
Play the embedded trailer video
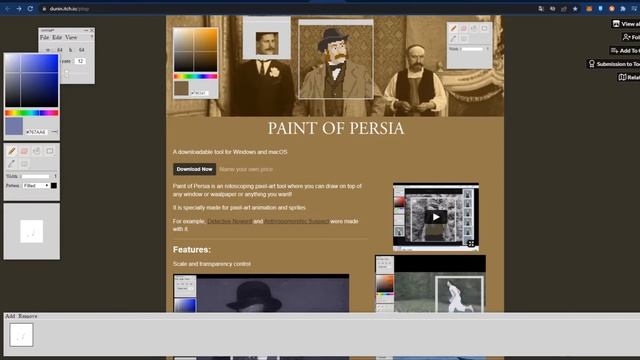click(x=436, y=217)
